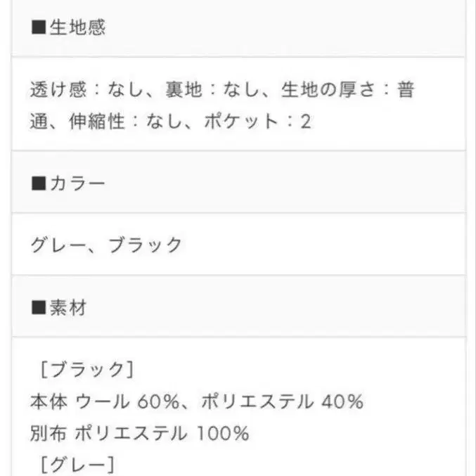Click the ポケット：2 text
The image size is (476, 476).
257,122
